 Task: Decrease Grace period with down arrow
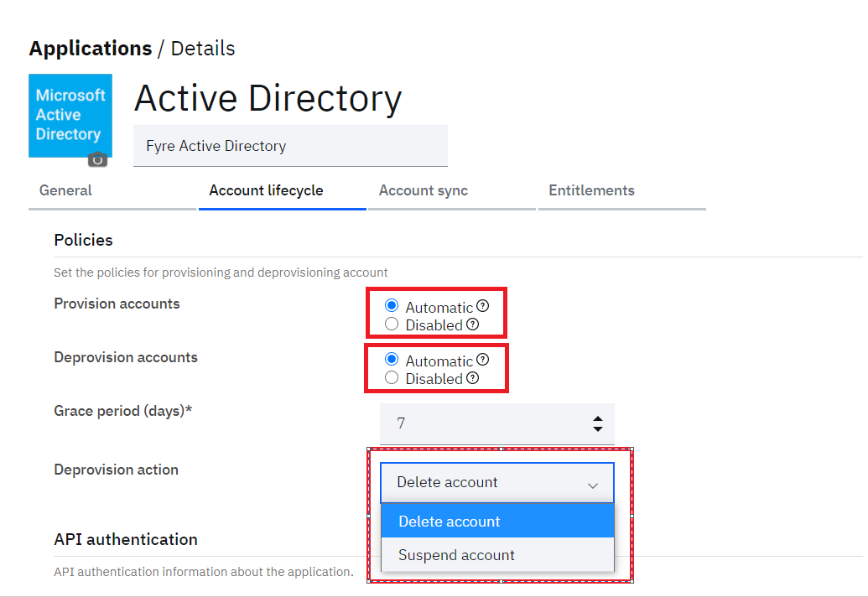597,428
